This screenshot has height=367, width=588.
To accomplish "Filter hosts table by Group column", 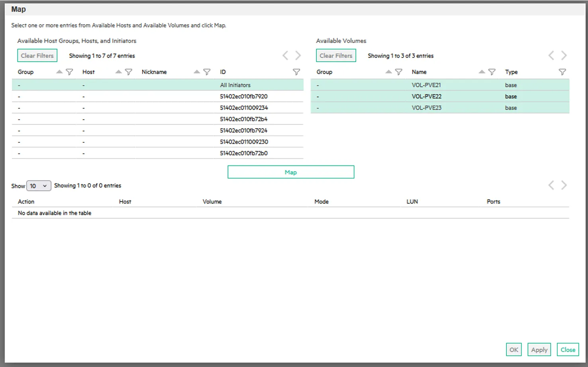I will click(x=69, y=72).
